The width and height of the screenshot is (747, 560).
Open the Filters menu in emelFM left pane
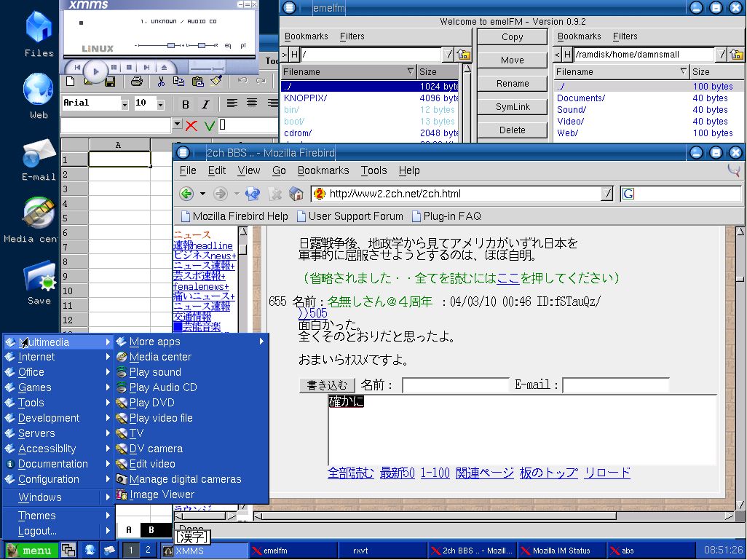(352, 36)
